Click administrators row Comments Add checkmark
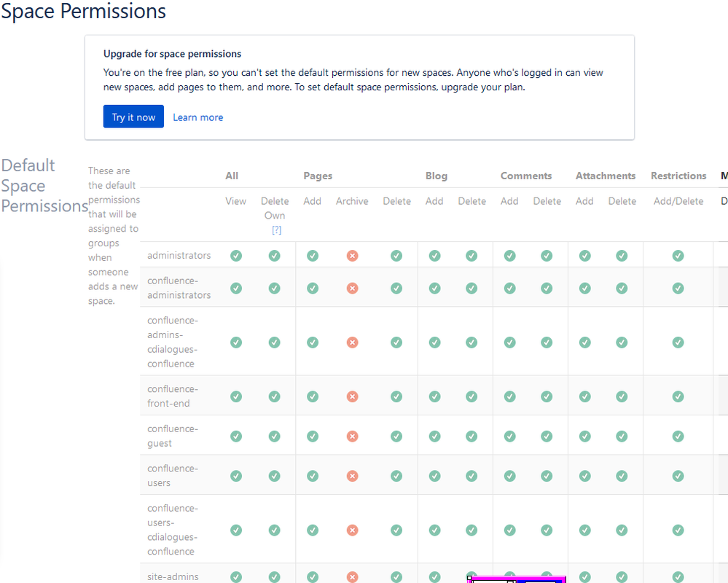 click(510, 256)
